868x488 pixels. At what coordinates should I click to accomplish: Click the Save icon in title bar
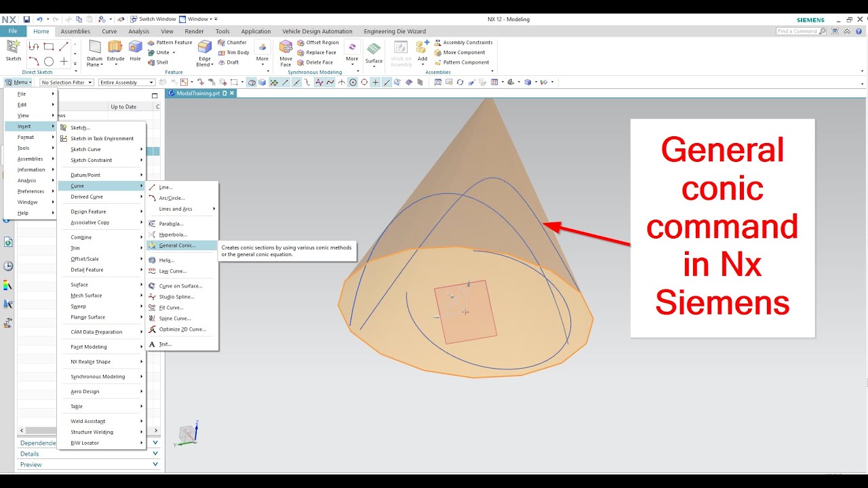click(26, 19)
